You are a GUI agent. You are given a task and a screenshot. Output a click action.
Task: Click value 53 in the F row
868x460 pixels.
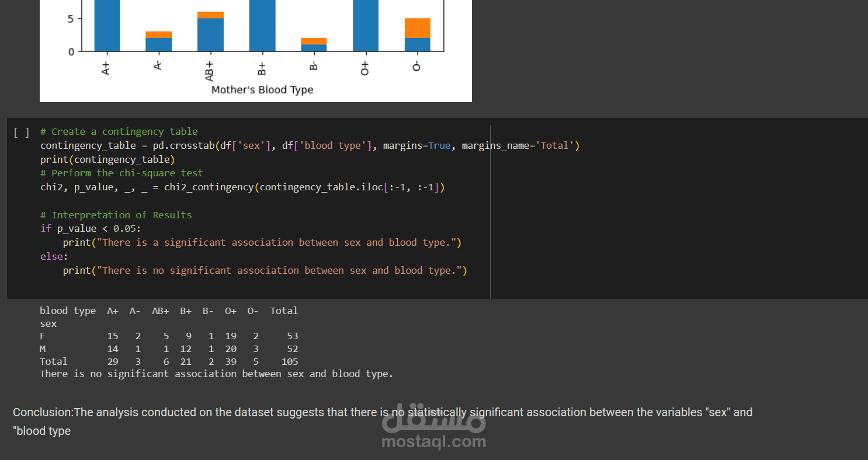[293, 336]
